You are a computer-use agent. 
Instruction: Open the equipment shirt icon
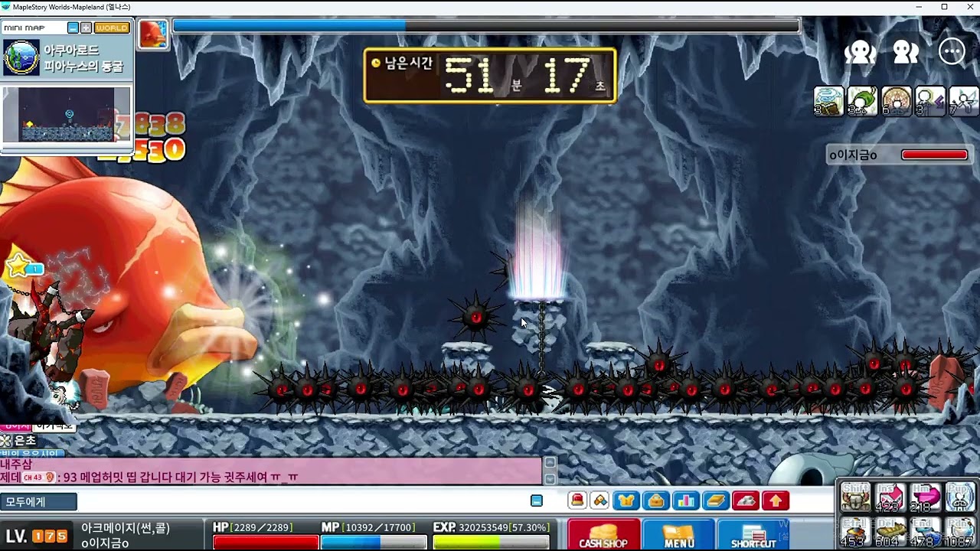627,500
